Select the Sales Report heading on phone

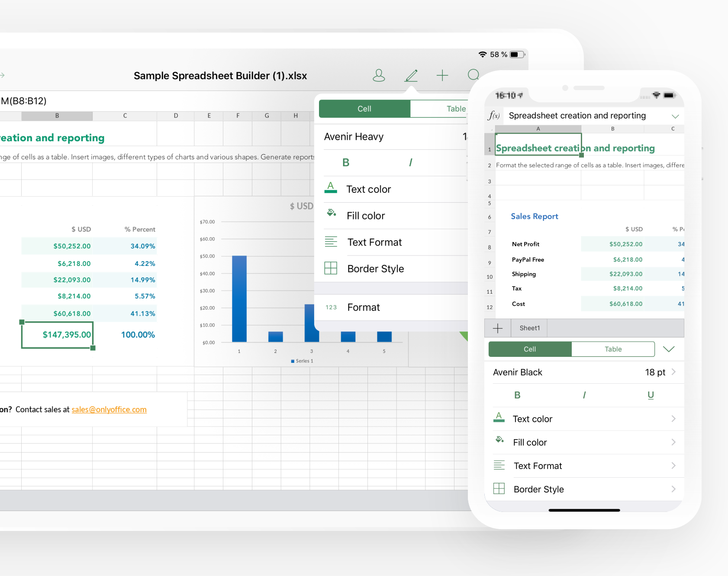pyautogui.click(x=534, y=216)
